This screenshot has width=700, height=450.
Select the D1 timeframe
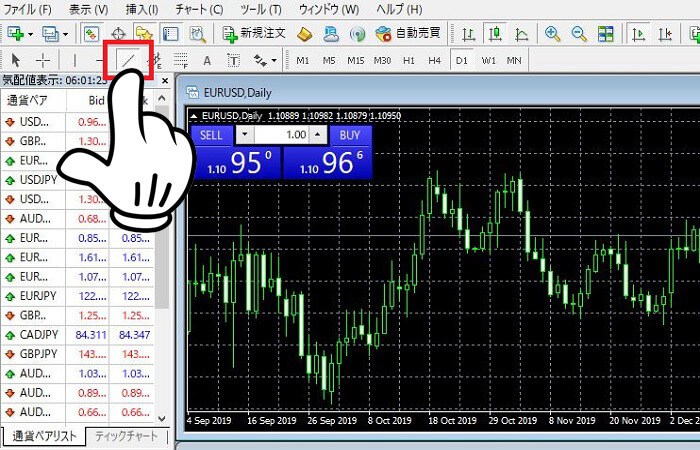[462, 60]
